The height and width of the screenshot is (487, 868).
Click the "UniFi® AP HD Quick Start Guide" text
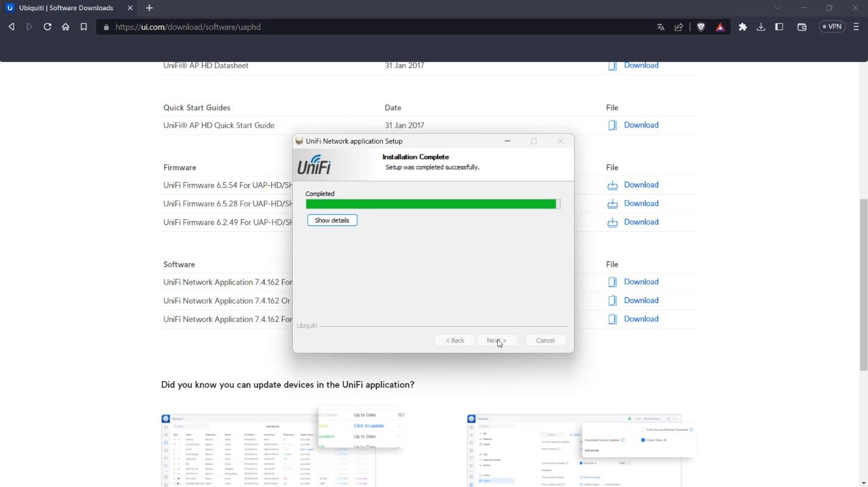point(219,125)
